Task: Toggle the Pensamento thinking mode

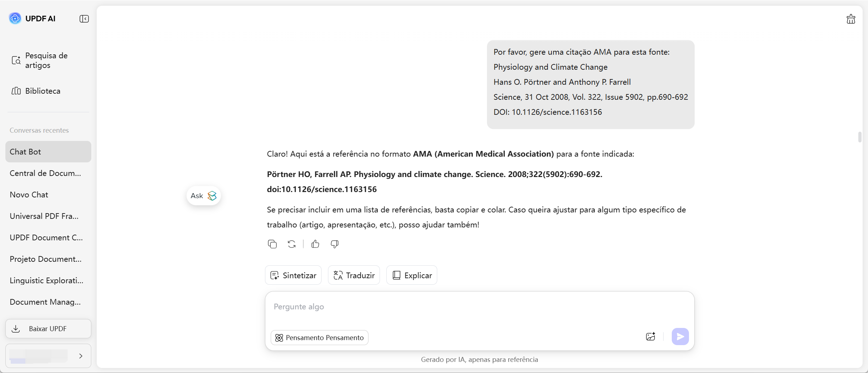Action: (x=319, y=338)
